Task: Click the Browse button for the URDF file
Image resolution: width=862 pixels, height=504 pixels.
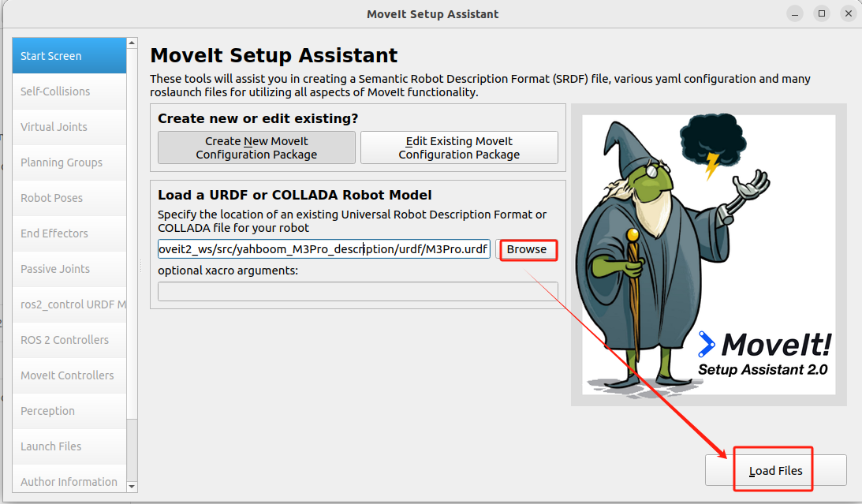Action: tap(527, 249)
